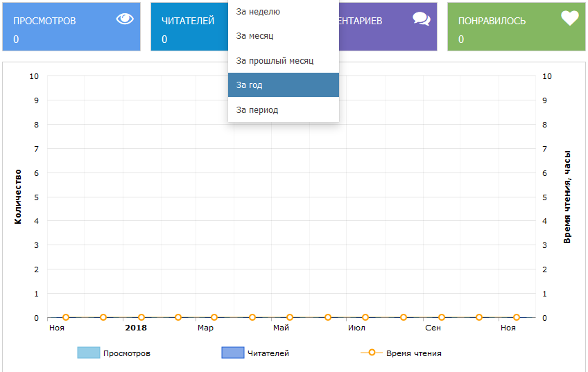Click the data marker near Июл label
This screenshot has width=588, height=372.
[365, 317]
